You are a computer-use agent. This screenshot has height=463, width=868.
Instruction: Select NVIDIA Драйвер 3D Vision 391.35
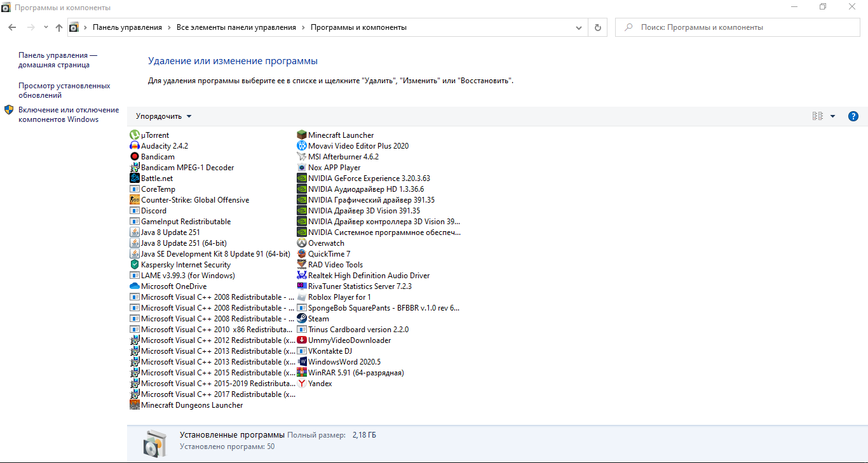point(358,210)
